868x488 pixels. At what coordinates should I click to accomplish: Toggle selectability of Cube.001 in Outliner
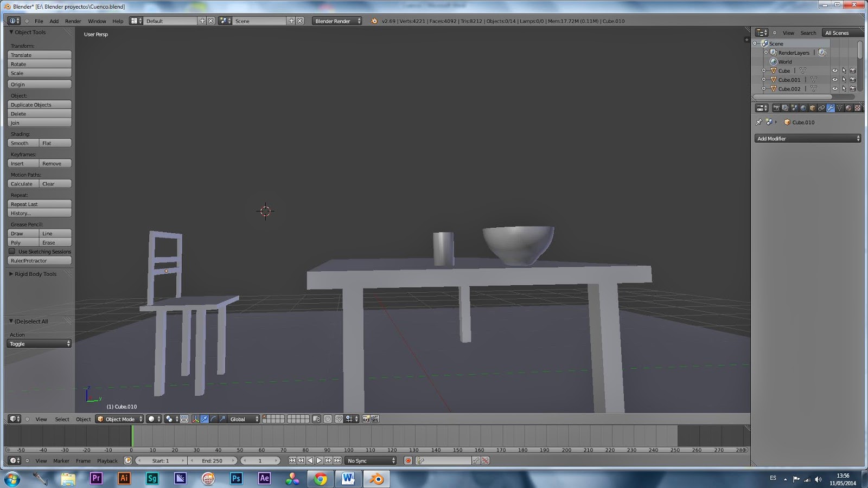coord(844,80)
